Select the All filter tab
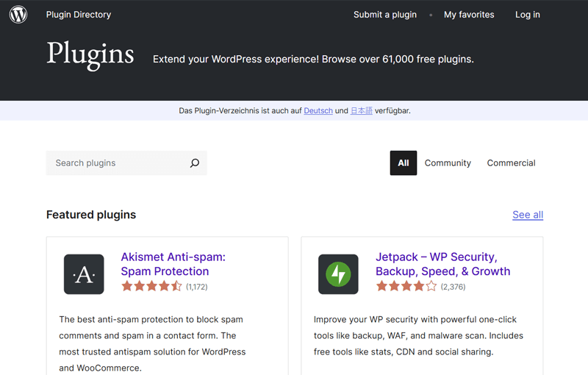Image resolution: width=588 pixels, height=375 pixels. pos(403,162)
